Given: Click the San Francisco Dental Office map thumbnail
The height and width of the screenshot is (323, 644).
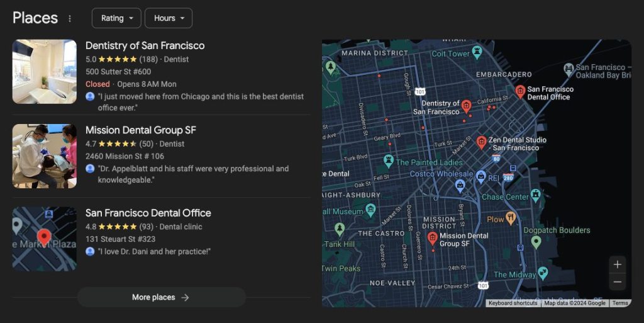Looking at the screenshot, I should 45,239.
